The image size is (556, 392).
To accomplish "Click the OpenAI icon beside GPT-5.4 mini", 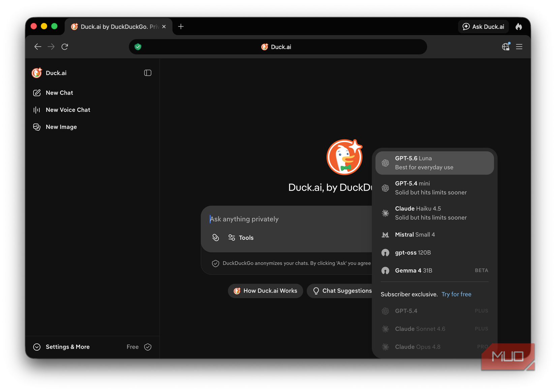I will (385, 188).
